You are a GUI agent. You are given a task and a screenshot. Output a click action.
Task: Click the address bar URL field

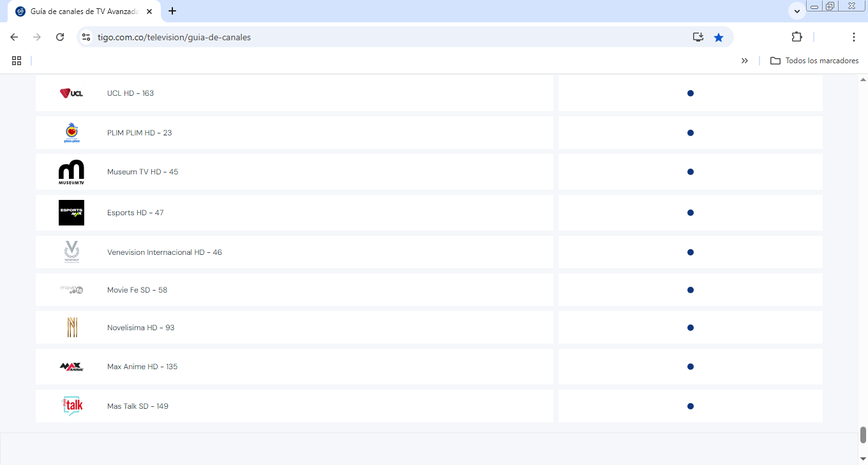coord(383,37)
